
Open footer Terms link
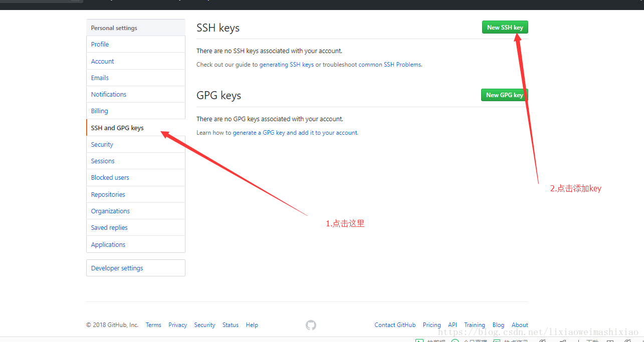pos(153,325)
